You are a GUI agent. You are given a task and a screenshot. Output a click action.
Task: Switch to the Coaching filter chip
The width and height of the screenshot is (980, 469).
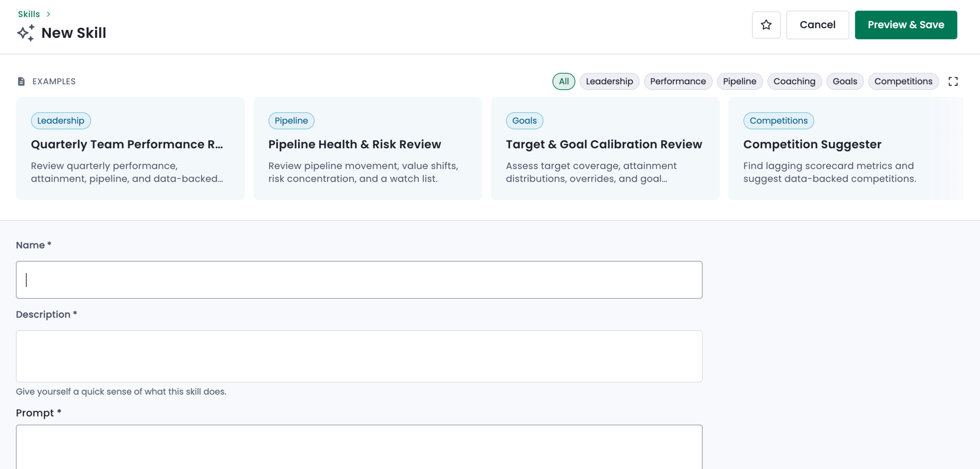pos(794,82)
